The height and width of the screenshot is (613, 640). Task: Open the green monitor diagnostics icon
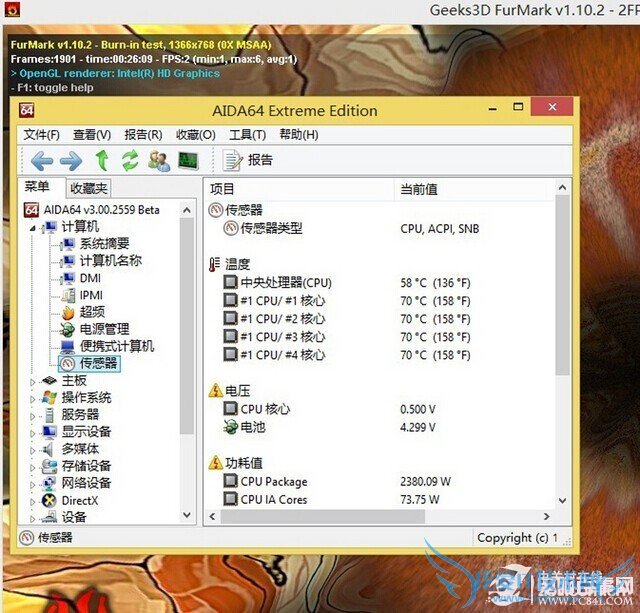click(188, 161)
